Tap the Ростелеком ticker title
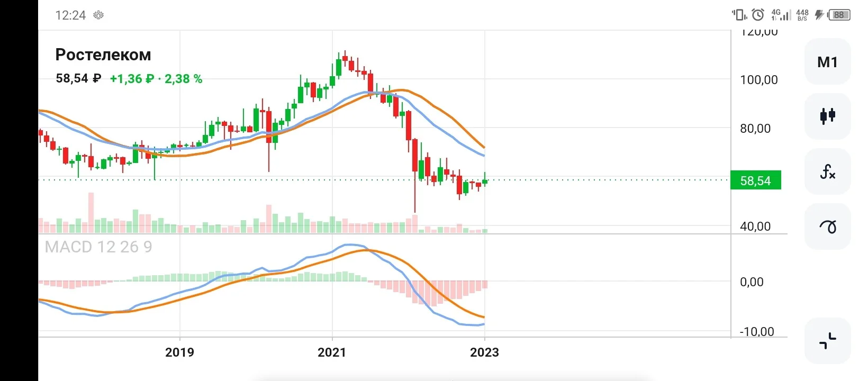868x381 pixels. coord(103,55)
